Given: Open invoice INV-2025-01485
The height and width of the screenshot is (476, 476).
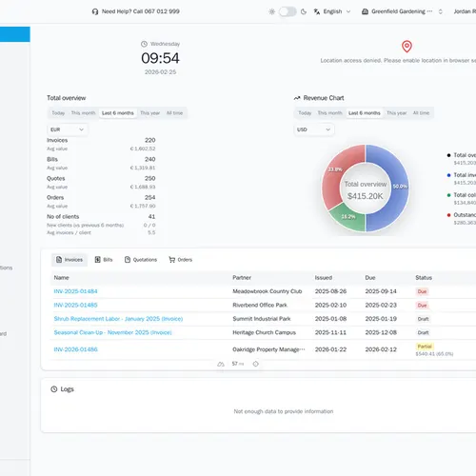Looking at the screenshot, I should pyautogui.click(x=75, y=305).
